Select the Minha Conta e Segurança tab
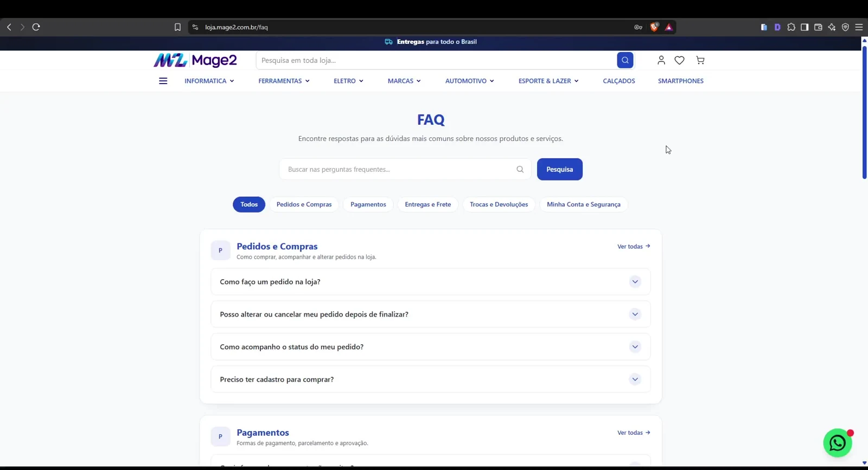 tap(584, 204)
